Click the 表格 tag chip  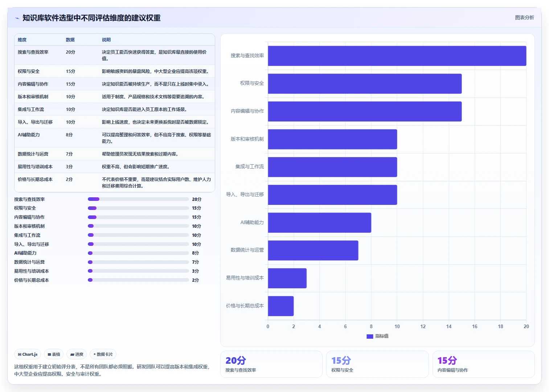(x=54, y=354)
